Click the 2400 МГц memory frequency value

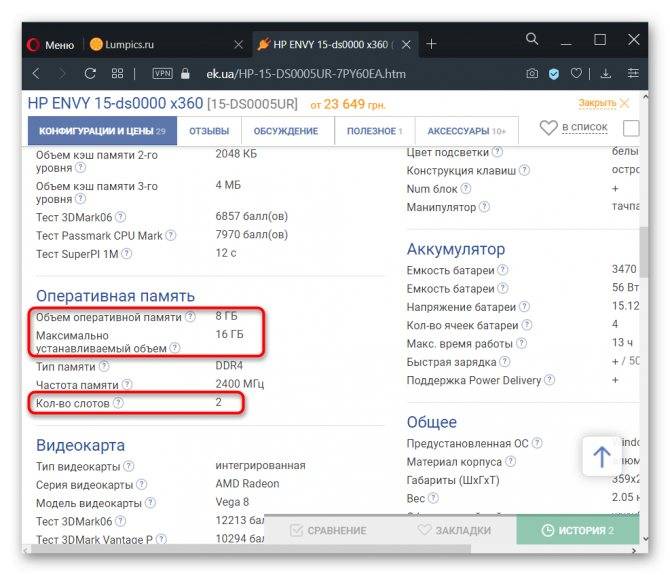point(240,384)
